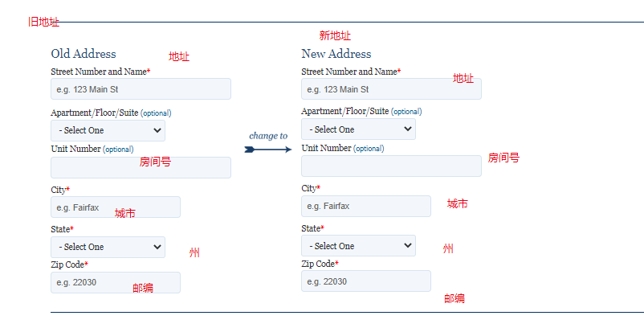The height and width of the screenshot is (328, 644).
Task: Click chevron of New Address Apartment select
Action: [407, 129]
